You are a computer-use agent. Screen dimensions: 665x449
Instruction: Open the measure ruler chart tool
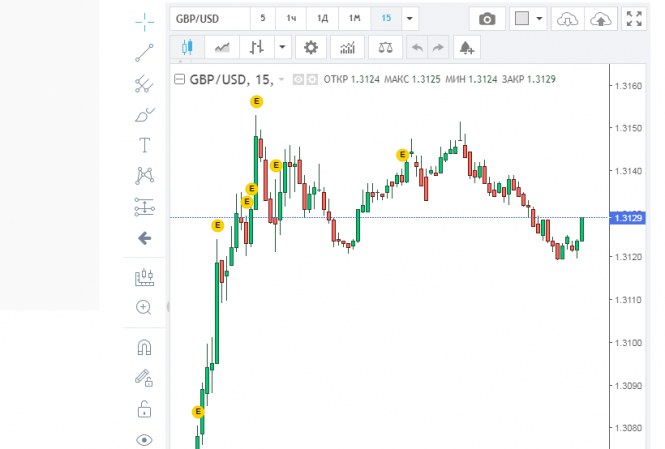pos(144,278)
